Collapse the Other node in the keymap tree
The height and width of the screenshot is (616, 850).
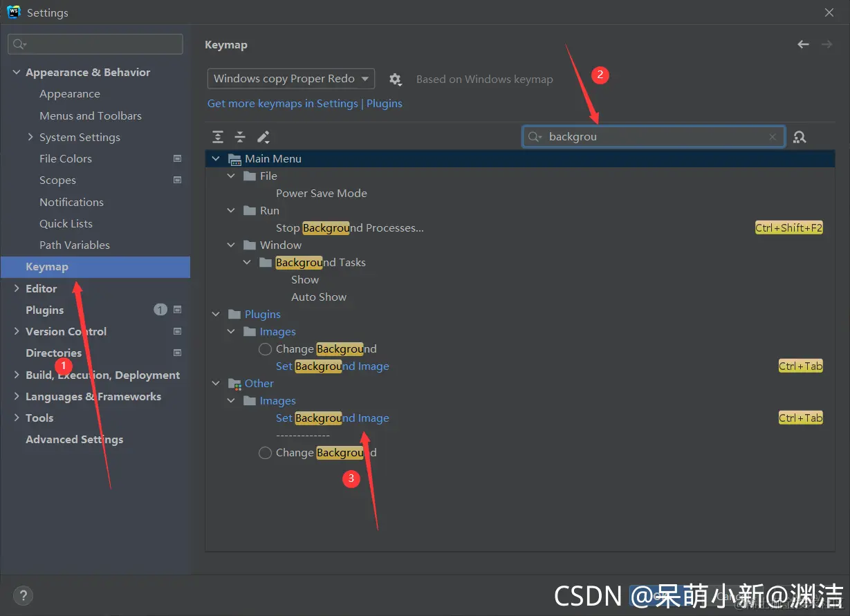(x=216, y=384)
